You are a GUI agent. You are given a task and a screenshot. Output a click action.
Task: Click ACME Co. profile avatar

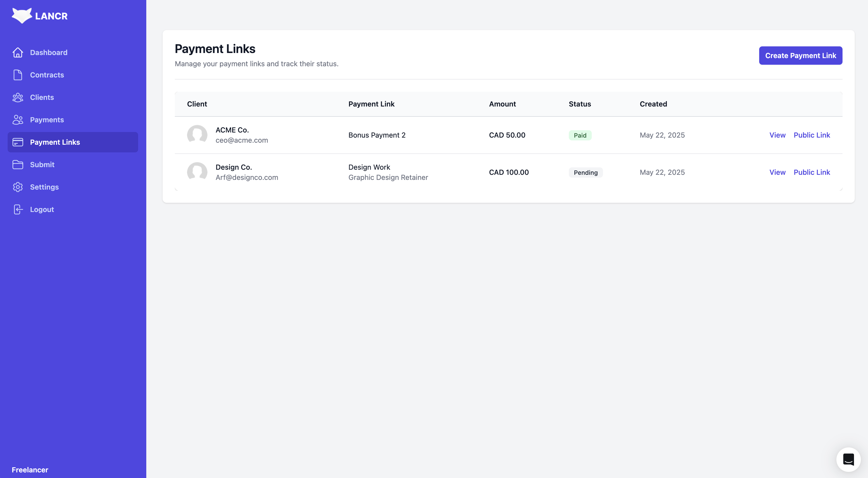click(197, 135)
